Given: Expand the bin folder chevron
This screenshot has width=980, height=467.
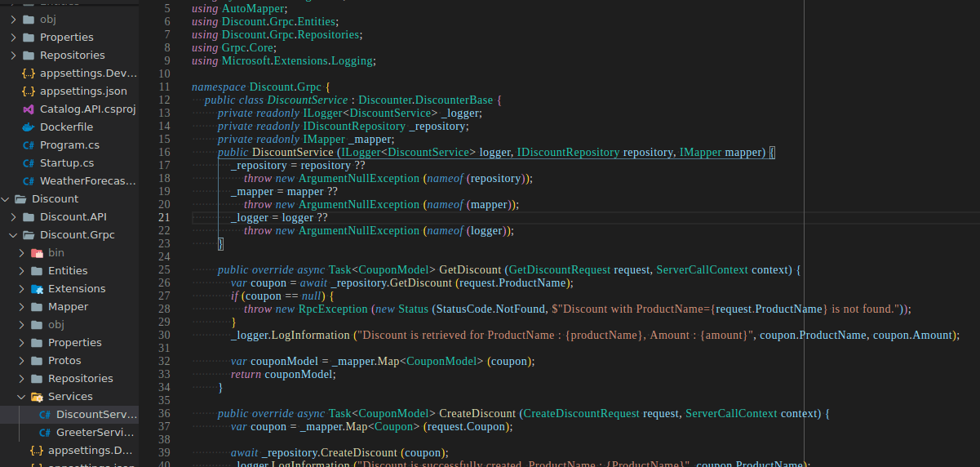Looking at the screenshot, I should (x=22, y=252).
